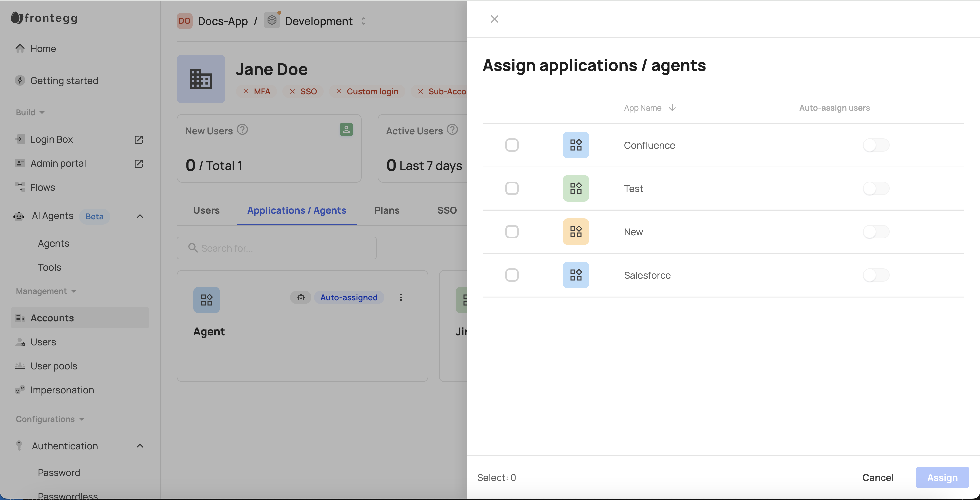Expand the Configurations section
Image resolution: width=980 pixels, height=500 pixels.
pyautogui.click(x=81, y=419)
